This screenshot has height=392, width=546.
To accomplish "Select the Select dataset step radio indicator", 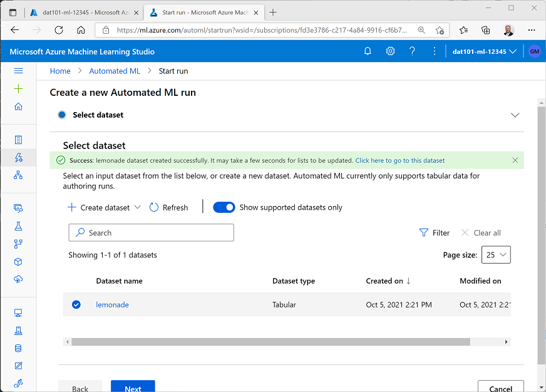I will 61,115.
